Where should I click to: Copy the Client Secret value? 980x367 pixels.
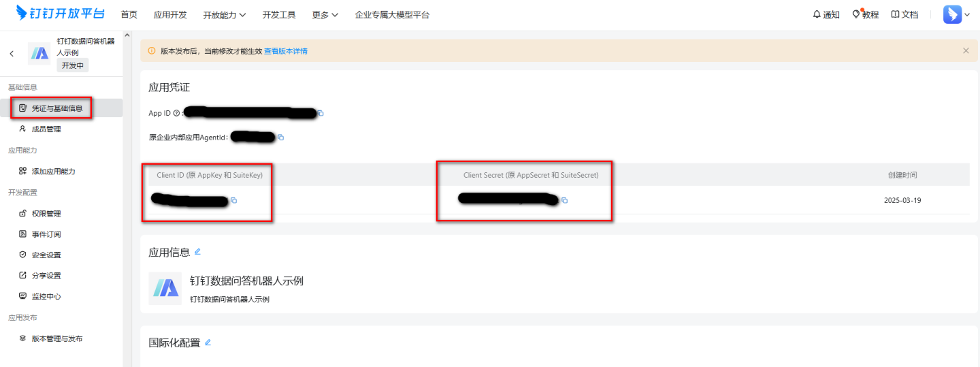click(x=564, y=200)
